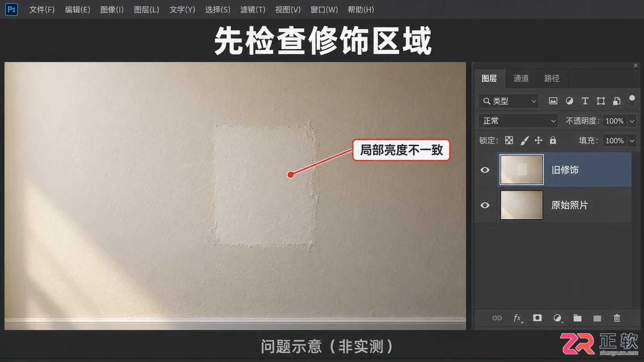This screenshot has width=644, height=362.
Task: Hide the 旧修饰 layer
Action: click(x=485, y=170)
